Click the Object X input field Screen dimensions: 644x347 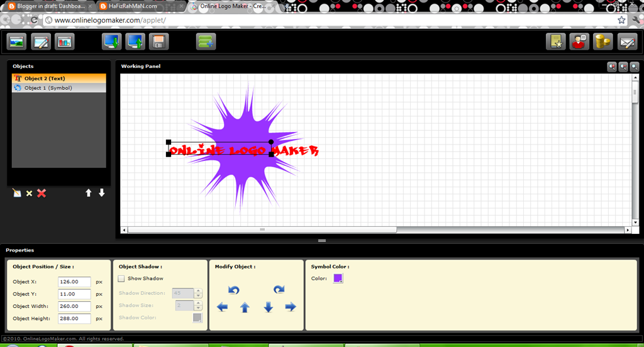tap(74, 282)
